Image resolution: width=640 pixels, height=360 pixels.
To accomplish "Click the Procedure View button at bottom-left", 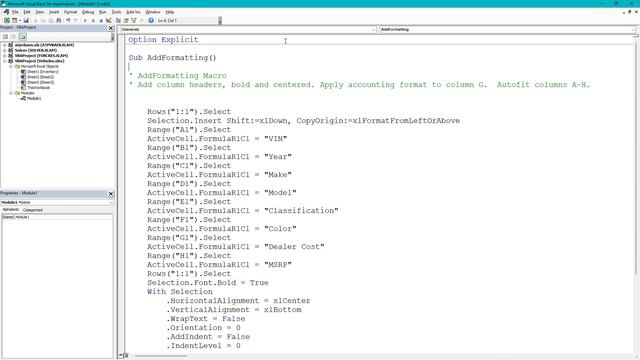I will [x=120, y=356].
